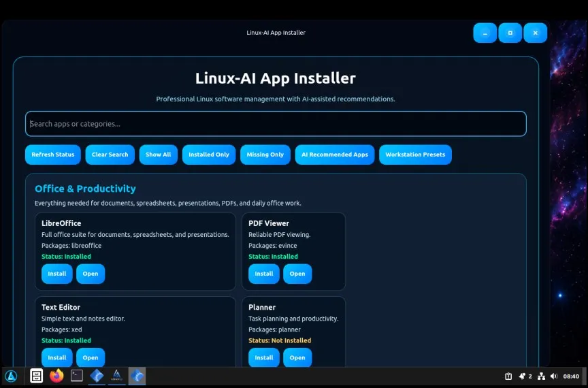Click 'Status: Installed' on the LibreOffice card
The height and width of the screenshot is (388, 588).
[66, 257]
